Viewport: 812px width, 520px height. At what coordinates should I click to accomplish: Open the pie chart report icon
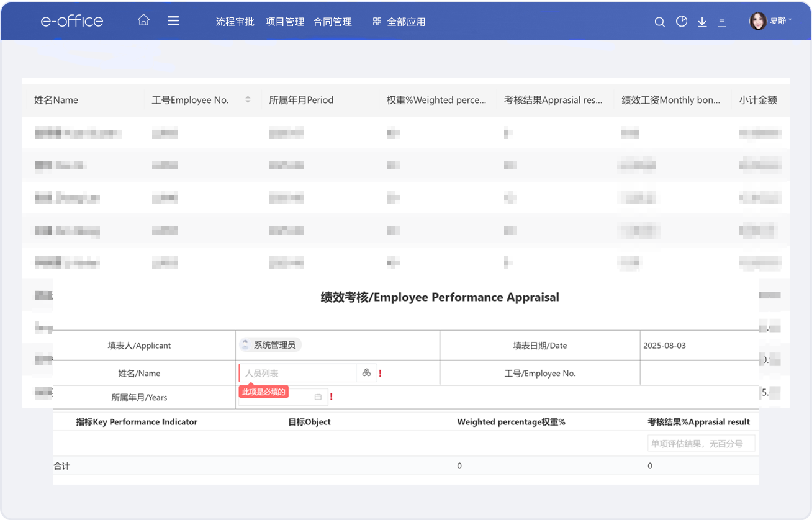coord(682,22)
